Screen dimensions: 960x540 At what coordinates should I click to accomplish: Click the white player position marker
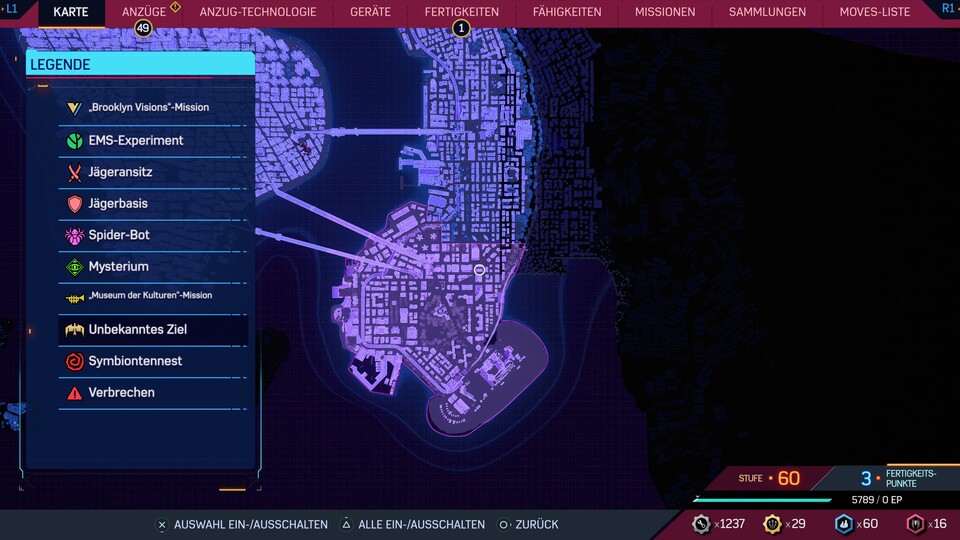pos(479,269)
